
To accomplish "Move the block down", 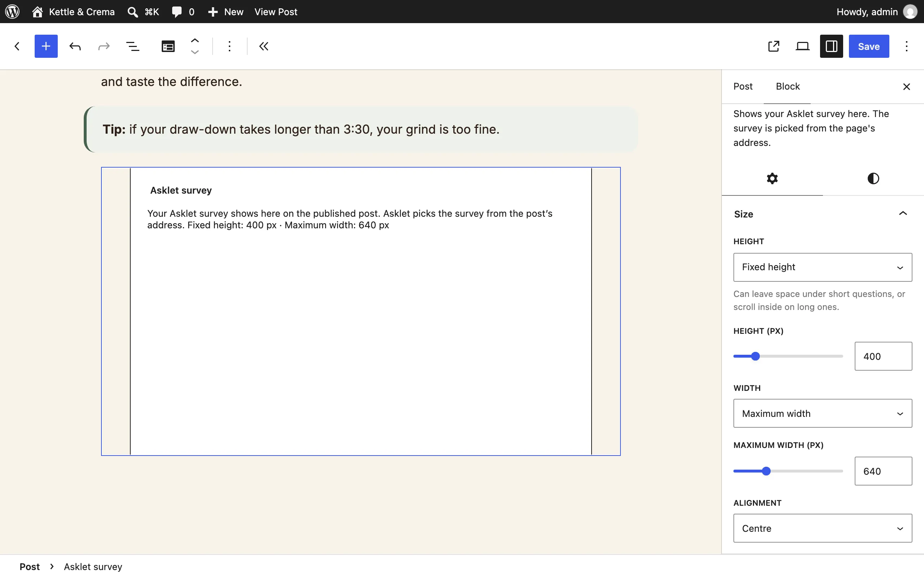I will pyautogui.click(x=195, y=52).
